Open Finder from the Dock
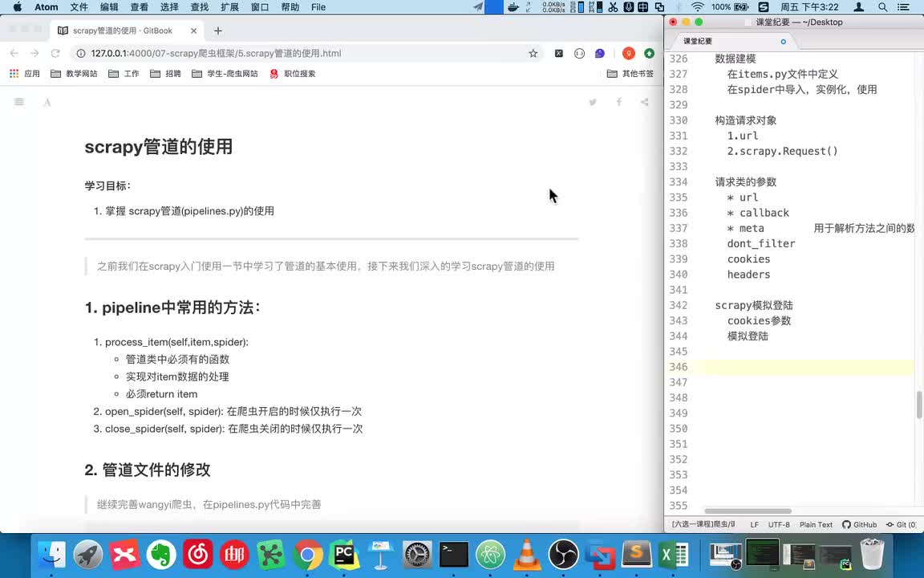This screenshot has height=578, width=924. coord(52,555)
